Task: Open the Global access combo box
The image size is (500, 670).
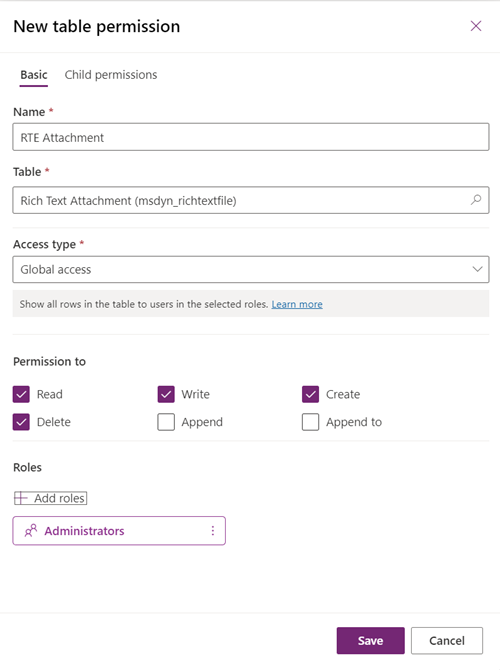Action: click(x=251, y=270)
